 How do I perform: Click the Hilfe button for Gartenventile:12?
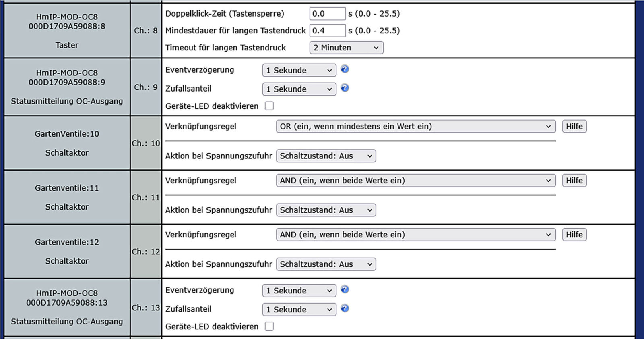(x=574, y=234)
